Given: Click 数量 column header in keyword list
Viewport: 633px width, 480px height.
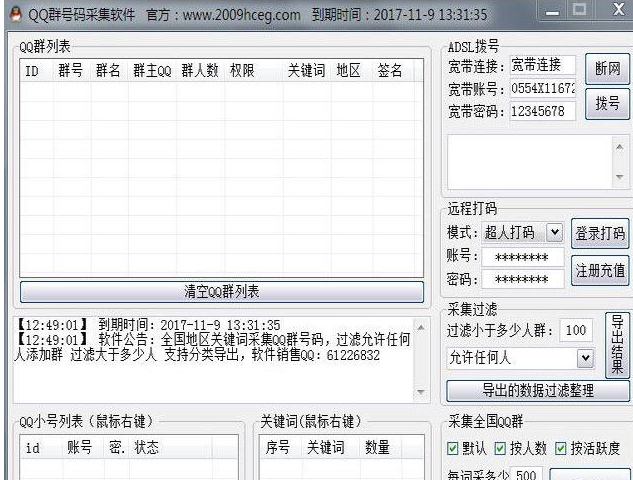Looking at the screenshot, I should point(381,447).
